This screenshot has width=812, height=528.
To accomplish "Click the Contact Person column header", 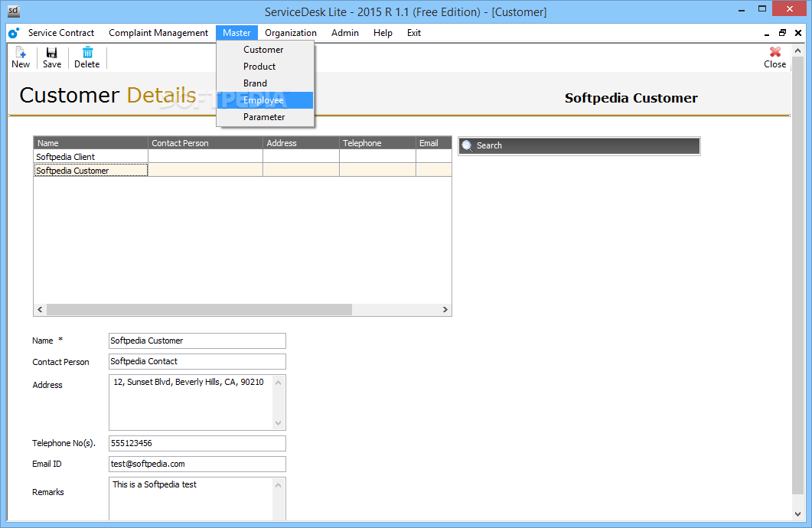I will pyautogui.click(x=206, y=143).
